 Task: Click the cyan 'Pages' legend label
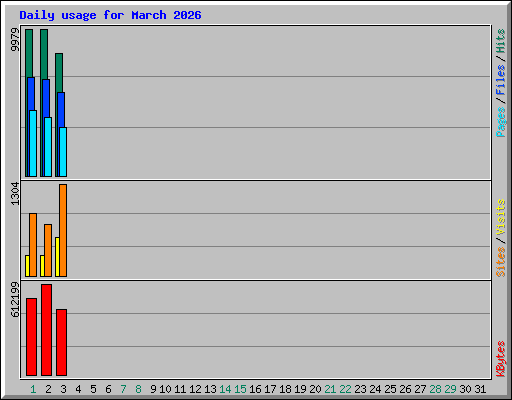point(501,122)
